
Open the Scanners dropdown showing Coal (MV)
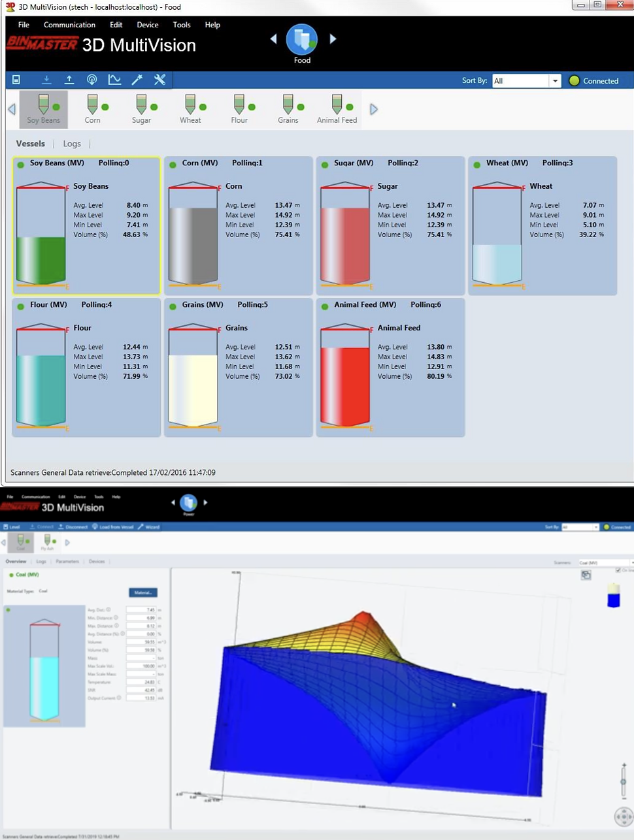(x=605, y=562)
